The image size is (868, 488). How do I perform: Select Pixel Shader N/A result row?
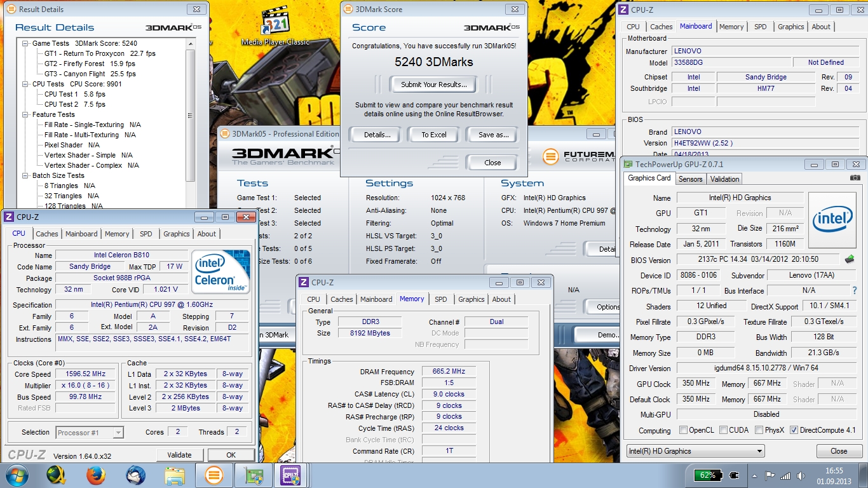coord(72,145)
